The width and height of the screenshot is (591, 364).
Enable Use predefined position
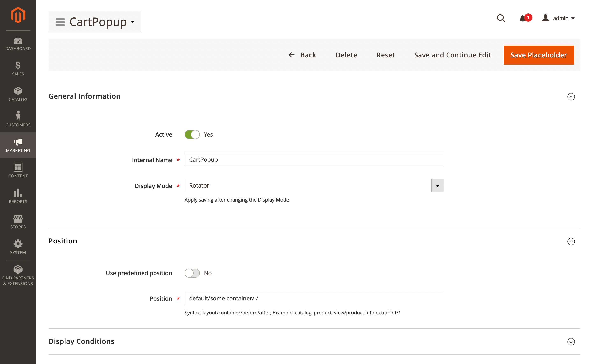(x=192, y=273)
